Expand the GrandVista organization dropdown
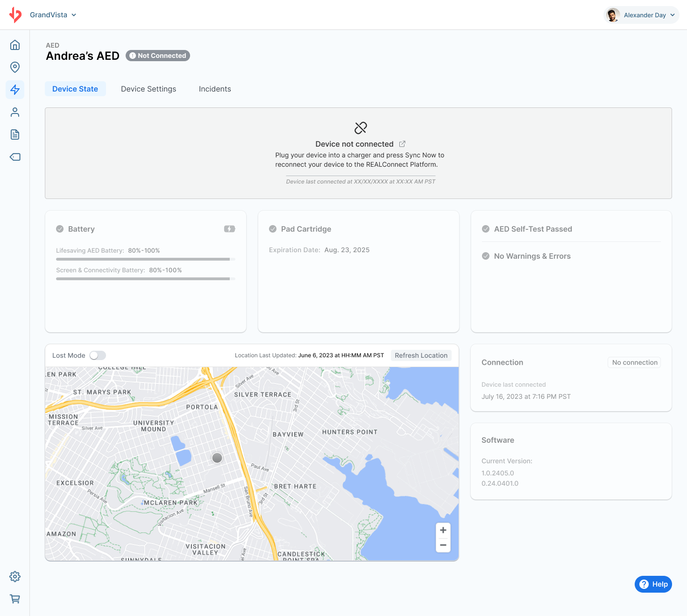 pyautogui.click(x=53, y=15)
